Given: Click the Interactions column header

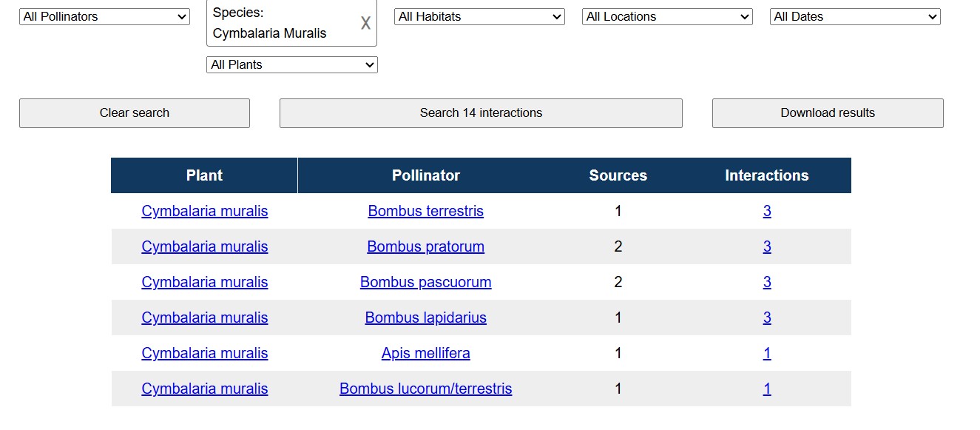Looking at the screenshot, I should click(x=766, y=175).
